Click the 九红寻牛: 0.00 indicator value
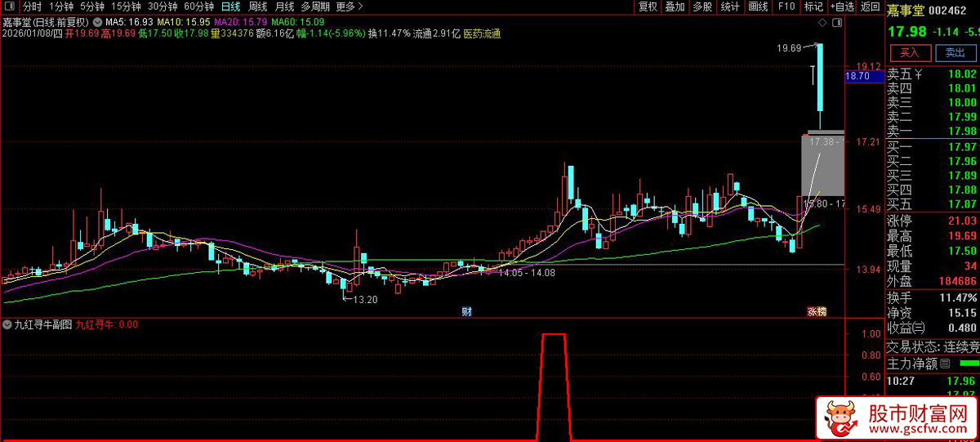The height and width of the screenshot is (442, 980). [x=107, y=324]
